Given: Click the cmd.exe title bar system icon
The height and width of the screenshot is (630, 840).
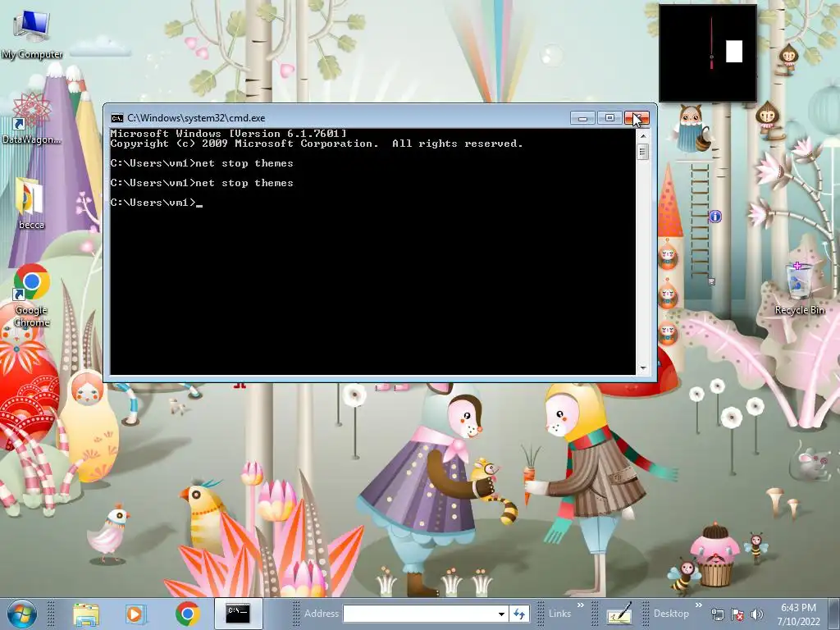Looking at the screenshot, I should point(116,118).
